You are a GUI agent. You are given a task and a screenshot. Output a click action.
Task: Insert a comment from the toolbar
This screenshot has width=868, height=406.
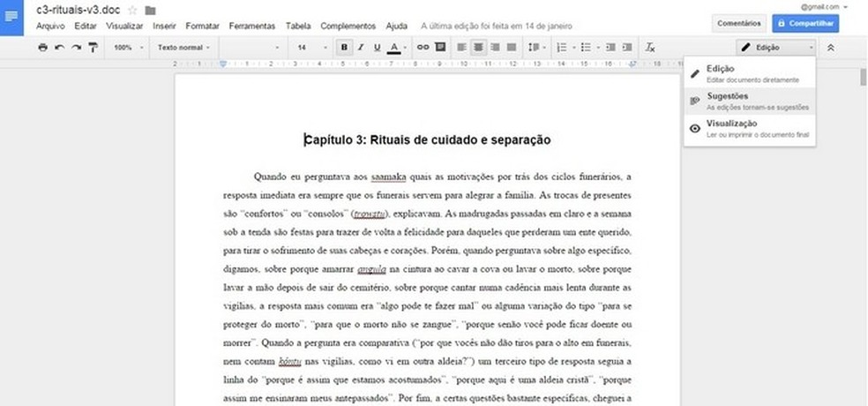tap(440, 48)
